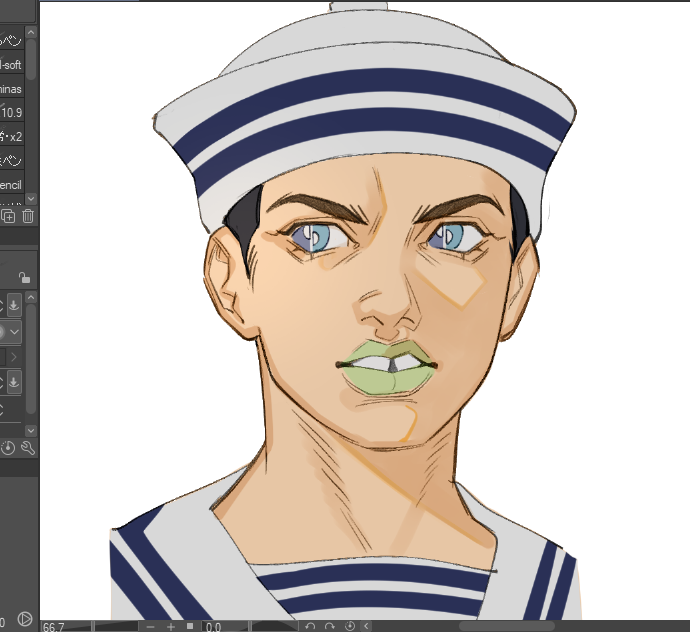Select the brush preset ending in x2
The width and height of the screenshot is (690, 632).
point(12,136)
